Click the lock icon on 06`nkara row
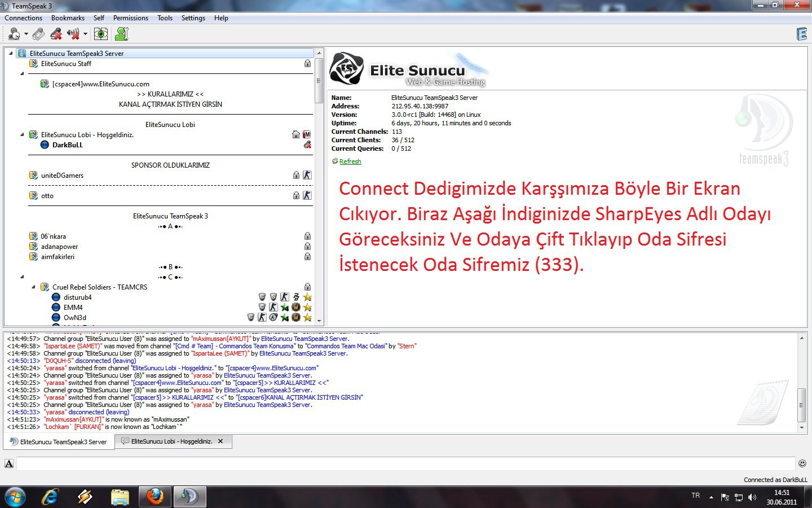812x508 pixels. click(307, 237)
